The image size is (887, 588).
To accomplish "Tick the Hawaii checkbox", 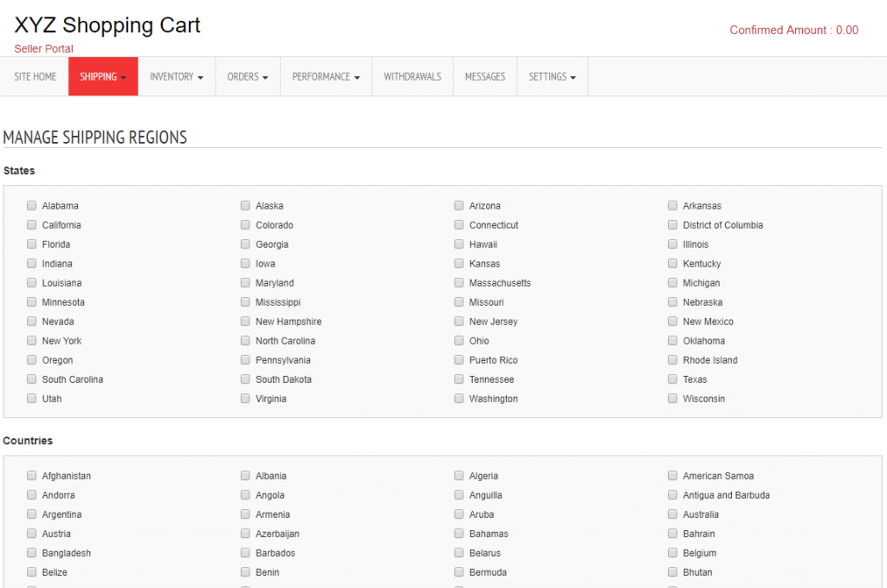I will (x=459, y=244).
